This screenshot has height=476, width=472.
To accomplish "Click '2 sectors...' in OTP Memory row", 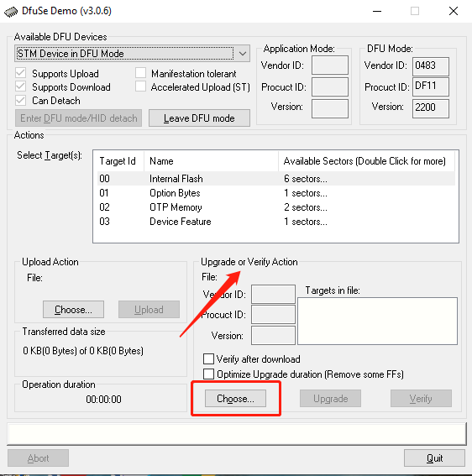I will [x=306, y=207].
